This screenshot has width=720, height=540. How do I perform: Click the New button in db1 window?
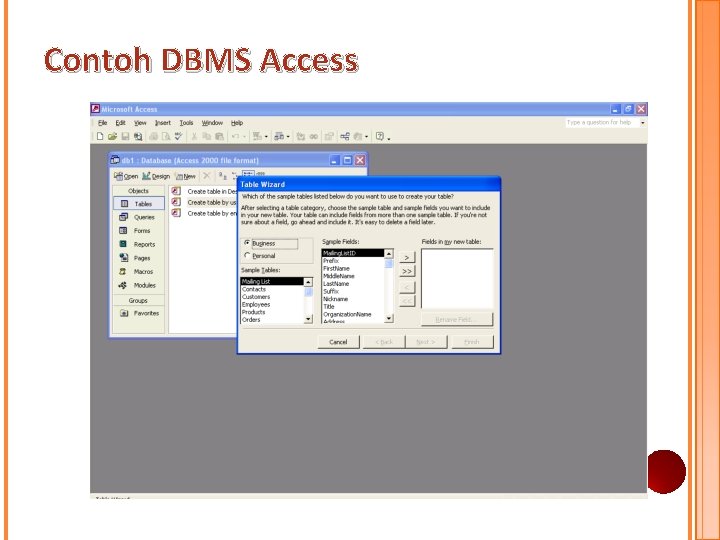click(x=186, y=176)
